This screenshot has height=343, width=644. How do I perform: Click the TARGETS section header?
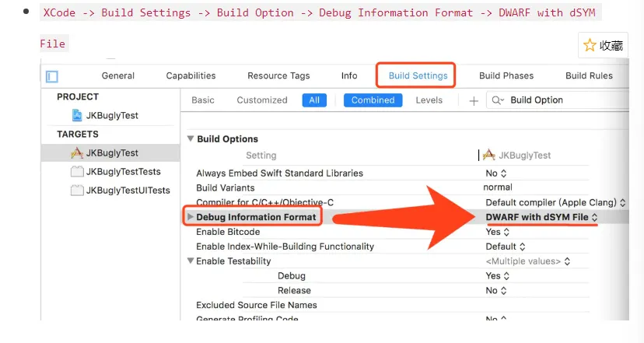(x=78, y=134)
